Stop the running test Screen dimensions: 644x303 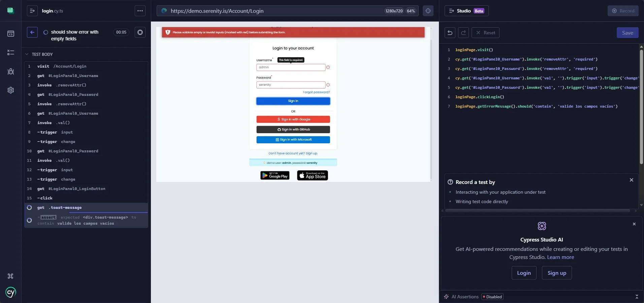[140, 32]
